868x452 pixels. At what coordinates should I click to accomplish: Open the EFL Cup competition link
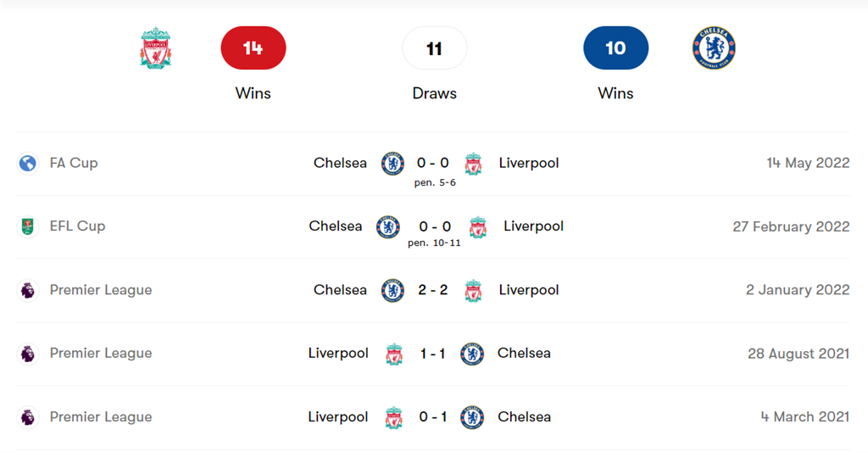pos(77,226)
